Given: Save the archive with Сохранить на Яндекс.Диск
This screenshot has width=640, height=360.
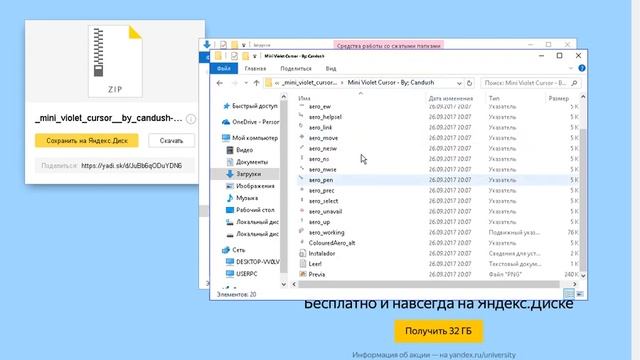Looking at the screenshot, I should (87, 140).
